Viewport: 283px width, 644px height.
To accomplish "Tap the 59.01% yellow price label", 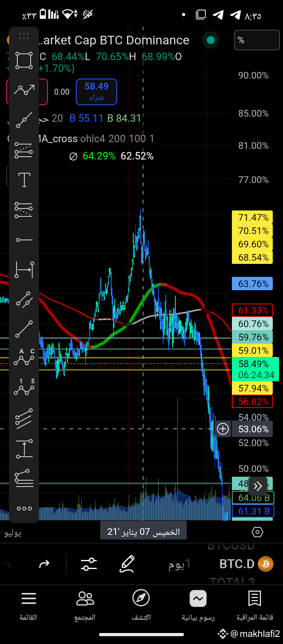I will [252, 351].
